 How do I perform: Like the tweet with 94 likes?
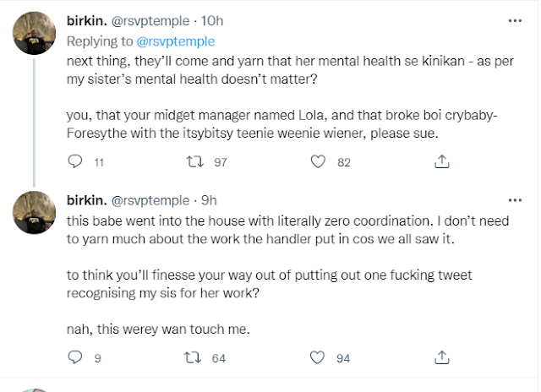tap(319, 357)
